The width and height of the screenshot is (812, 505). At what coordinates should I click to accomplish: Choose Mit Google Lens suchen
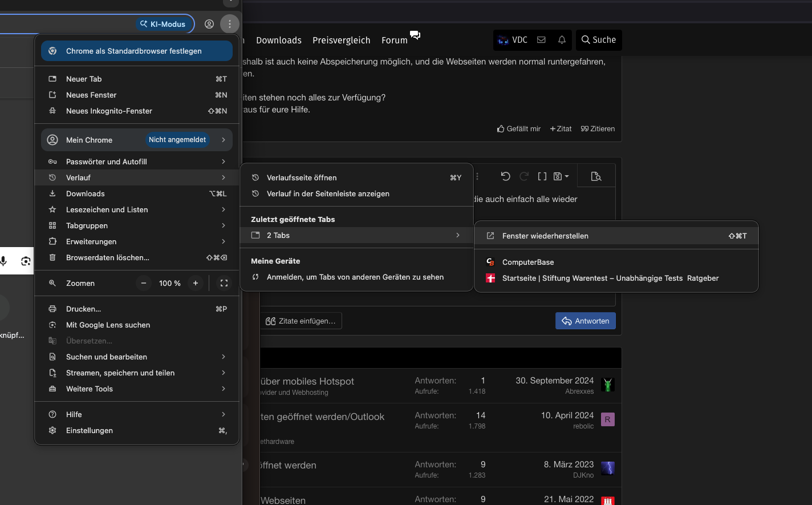click(137, 325)
